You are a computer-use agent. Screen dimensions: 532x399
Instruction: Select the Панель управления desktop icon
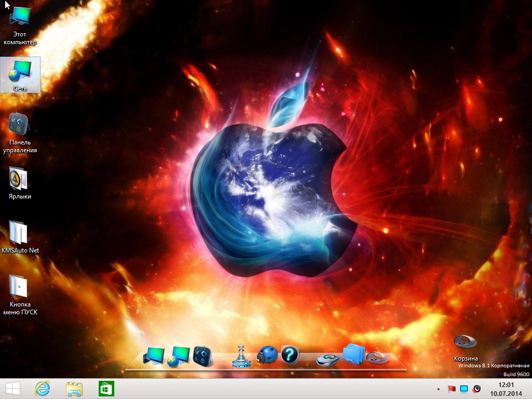click(20, 133)
